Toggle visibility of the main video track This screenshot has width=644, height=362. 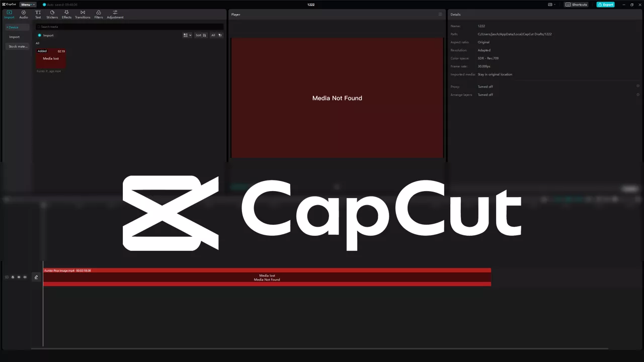pos(19,277)
